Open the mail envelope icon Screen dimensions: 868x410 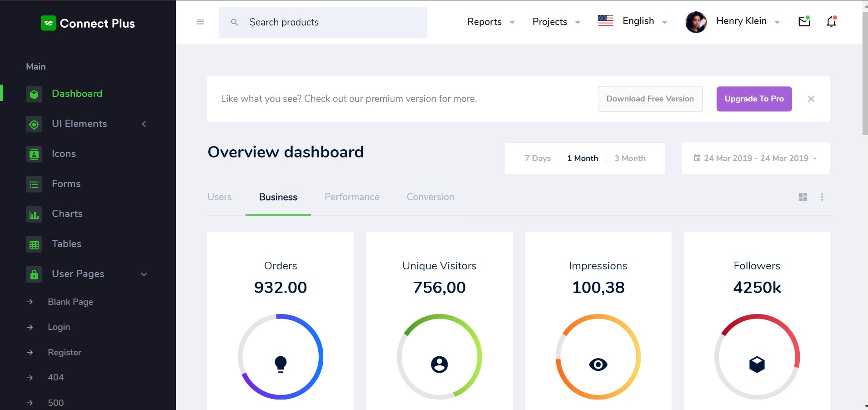coord(804,21)
